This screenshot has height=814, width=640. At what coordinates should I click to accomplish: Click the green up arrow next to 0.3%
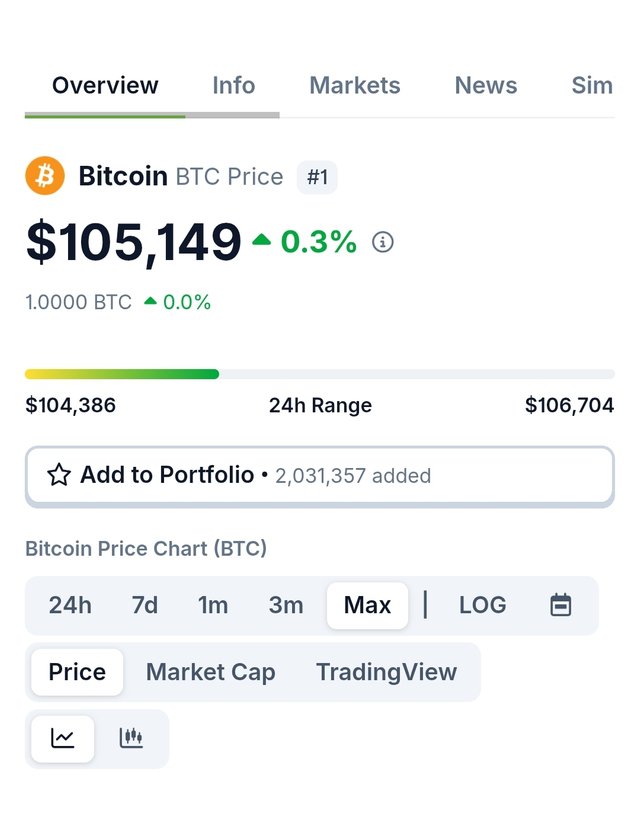coord(262,239)
